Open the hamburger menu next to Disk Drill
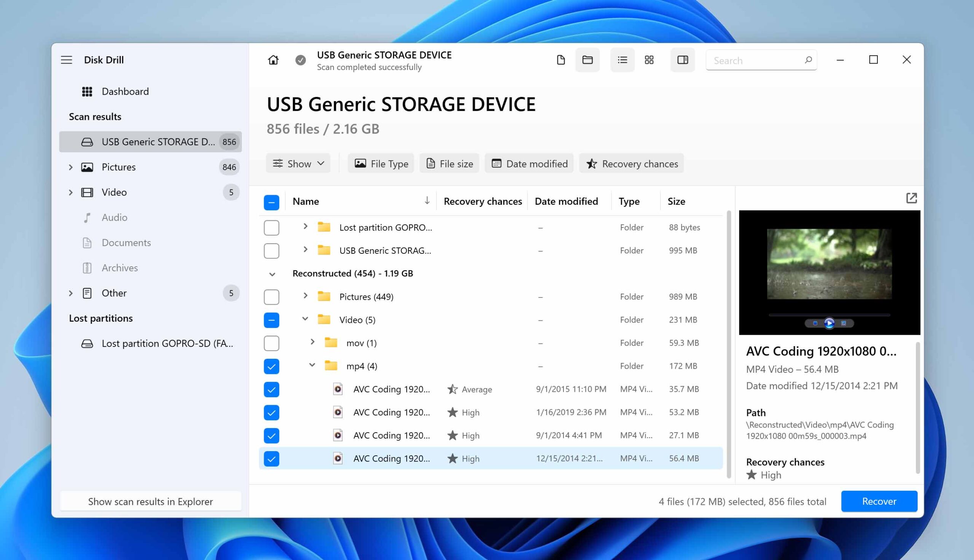 point(67,60)
